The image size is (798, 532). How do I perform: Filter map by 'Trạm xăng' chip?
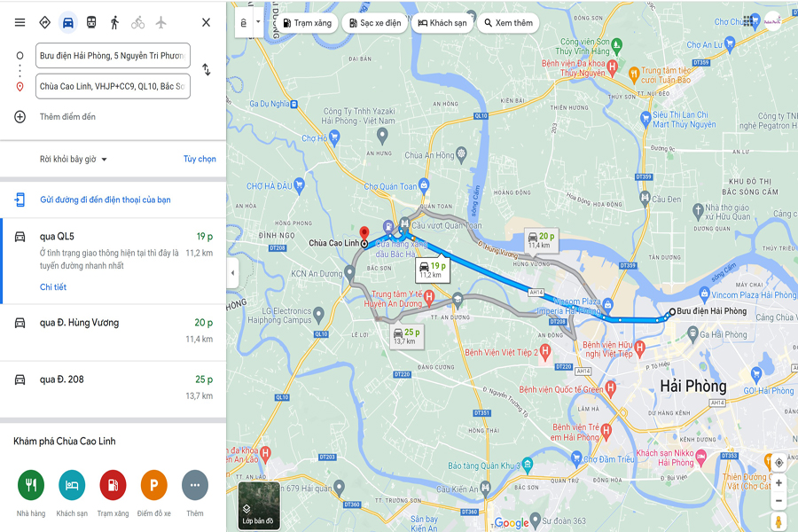(308, 23)
